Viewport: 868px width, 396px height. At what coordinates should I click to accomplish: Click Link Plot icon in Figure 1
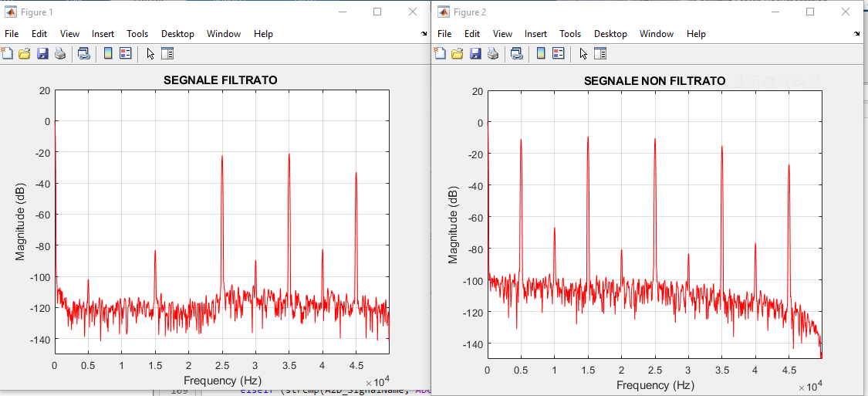pos(83,53)
